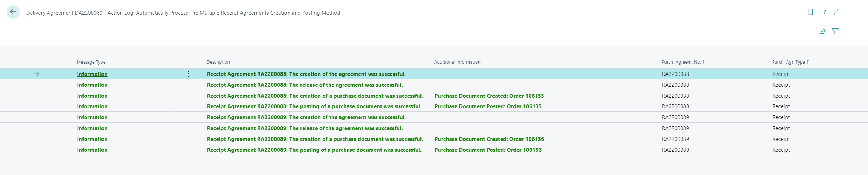Click Receipt type cell in last row
The image size is (868, 175).
point(781,150)
